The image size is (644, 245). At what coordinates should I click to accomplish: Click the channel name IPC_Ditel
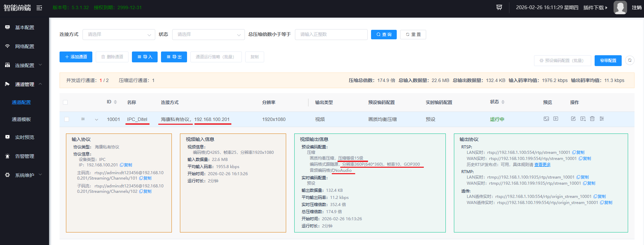coord(137,119)
